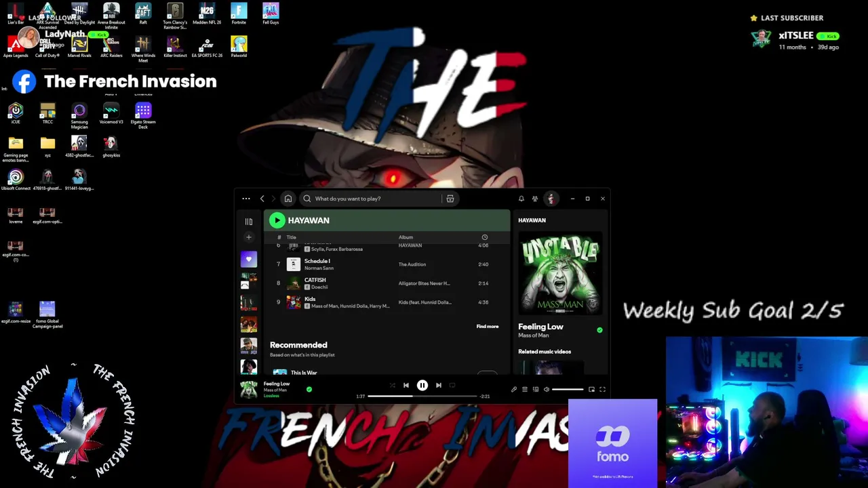Viewport: 868px width, 488px height.
Task: Toggle repeat in the player
Action: (452, 386)
